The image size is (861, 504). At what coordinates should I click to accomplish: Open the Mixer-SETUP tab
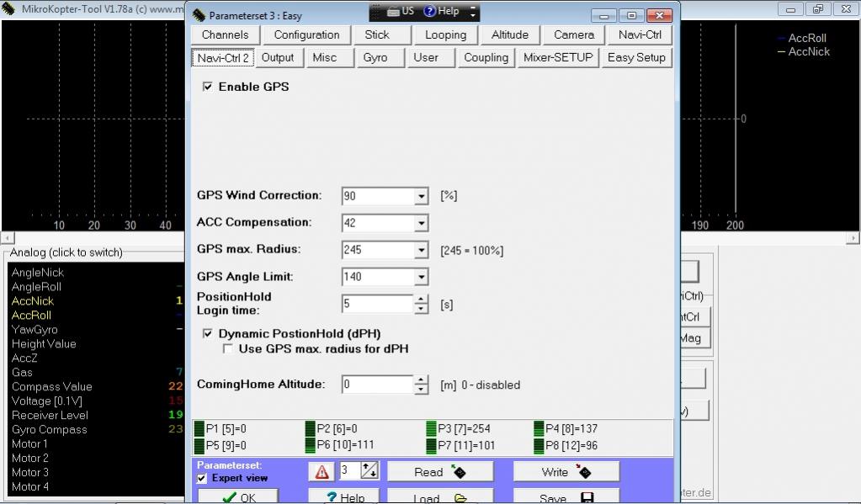557,57
